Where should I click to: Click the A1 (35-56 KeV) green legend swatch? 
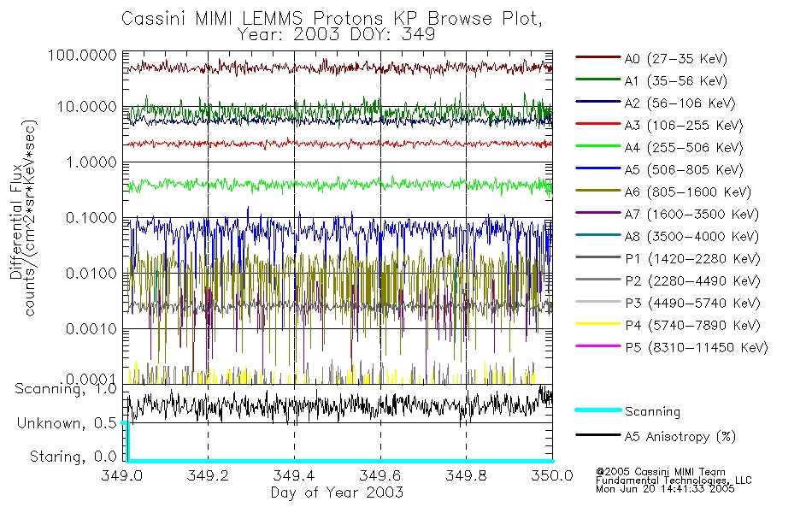(x=597, y=80)
